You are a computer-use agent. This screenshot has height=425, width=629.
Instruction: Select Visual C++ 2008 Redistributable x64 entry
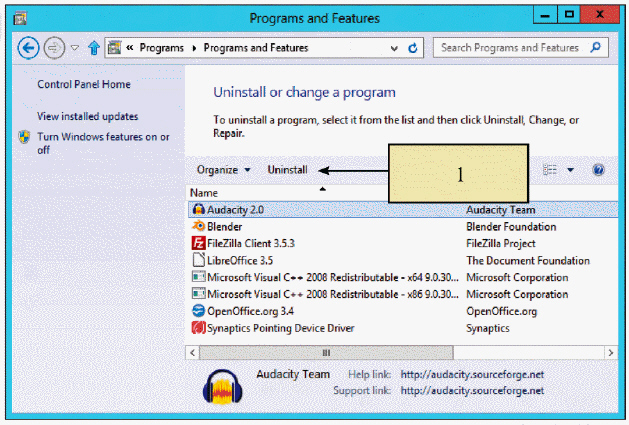(x=333, y=278)
